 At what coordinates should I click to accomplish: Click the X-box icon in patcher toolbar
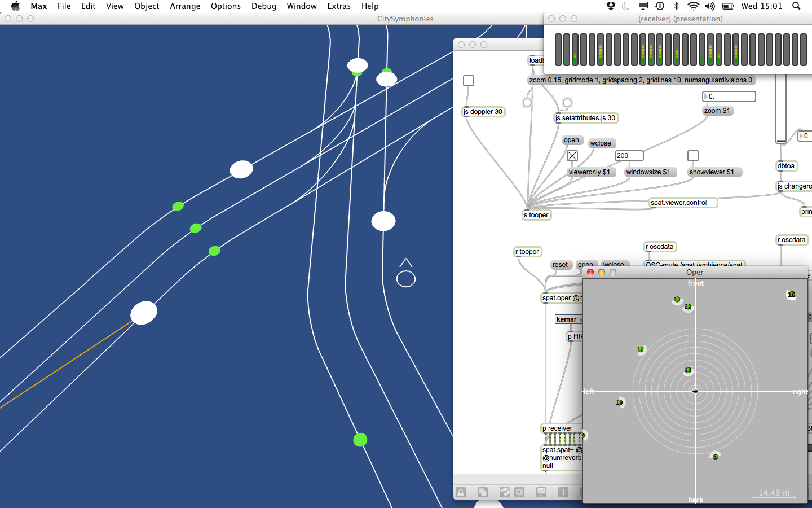point(519,492)
